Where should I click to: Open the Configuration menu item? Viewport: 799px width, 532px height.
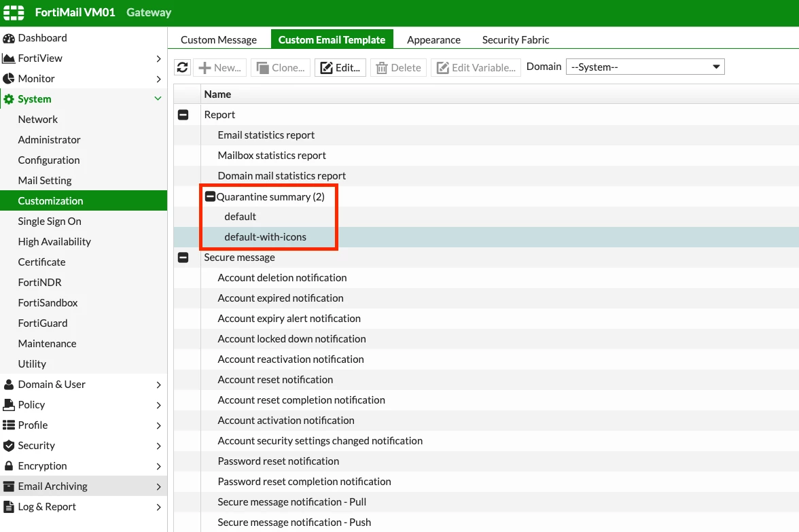pos(84,160)
